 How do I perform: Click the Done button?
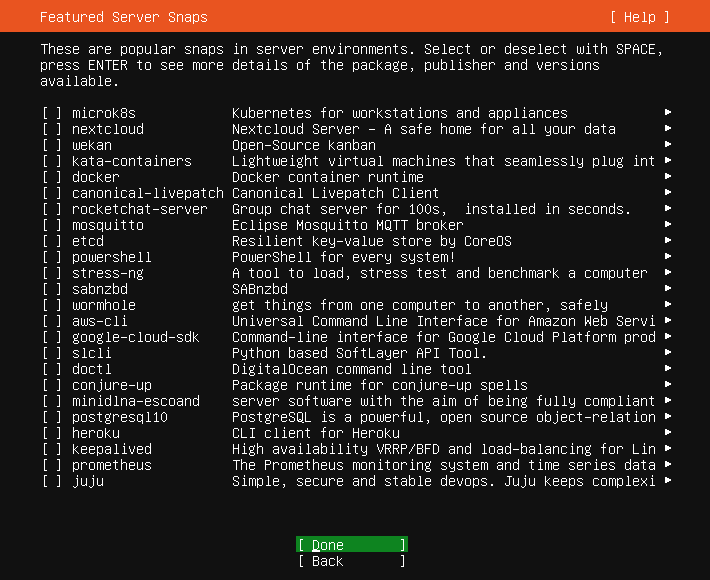[352, 545]
